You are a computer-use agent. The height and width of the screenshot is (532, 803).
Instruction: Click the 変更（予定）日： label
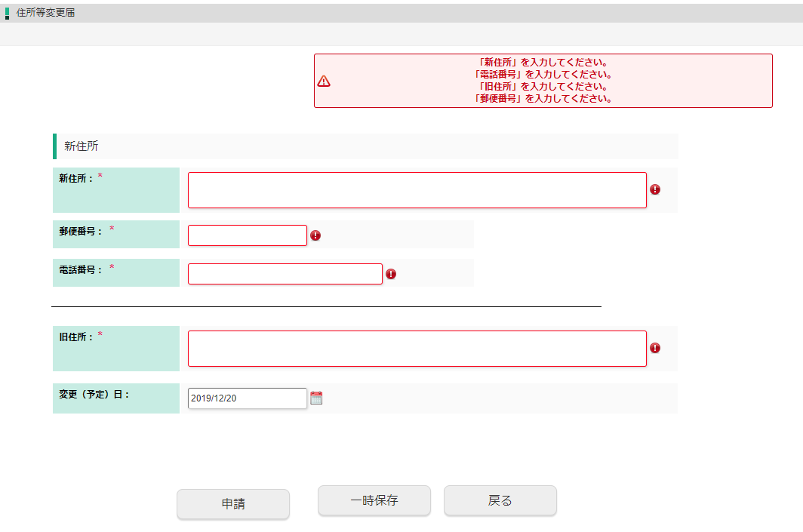click(94, 394)
